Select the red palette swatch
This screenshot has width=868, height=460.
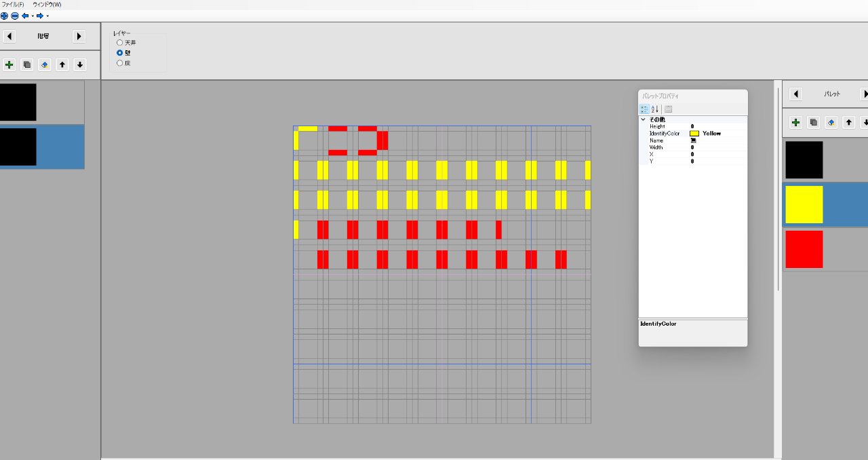[x=804, y=249]
